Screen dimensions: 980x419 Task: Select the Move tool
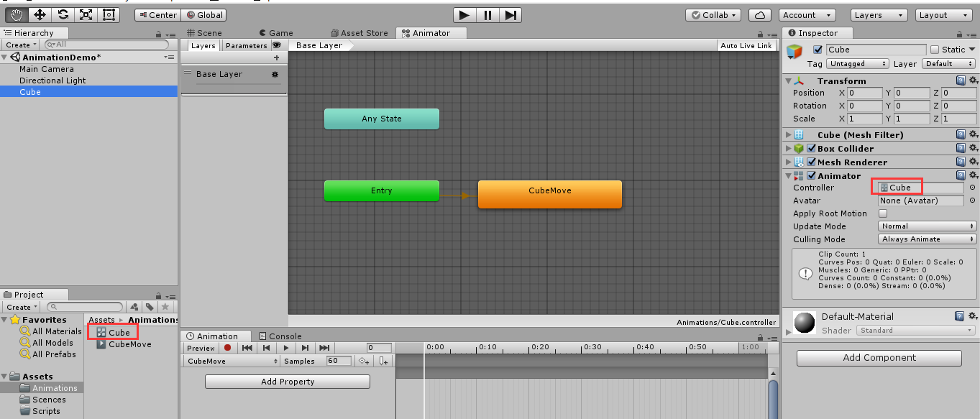(x=40, y=14)
